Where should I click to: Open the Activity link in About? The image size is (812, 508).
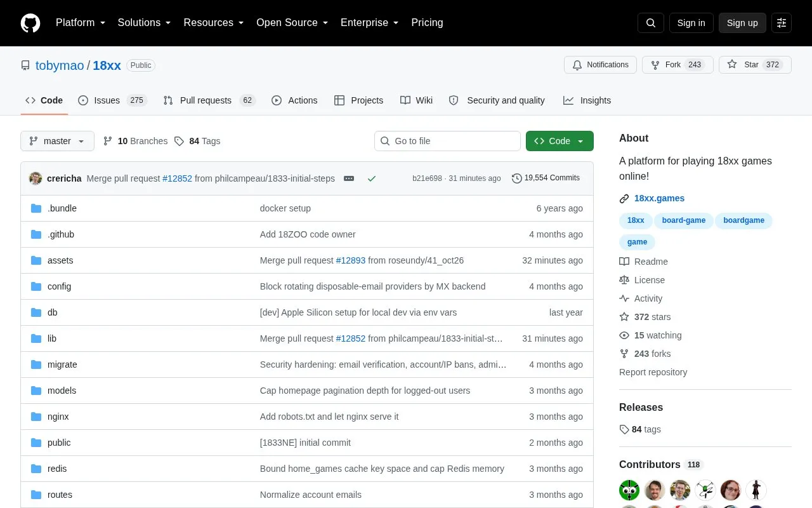(641, 298)
